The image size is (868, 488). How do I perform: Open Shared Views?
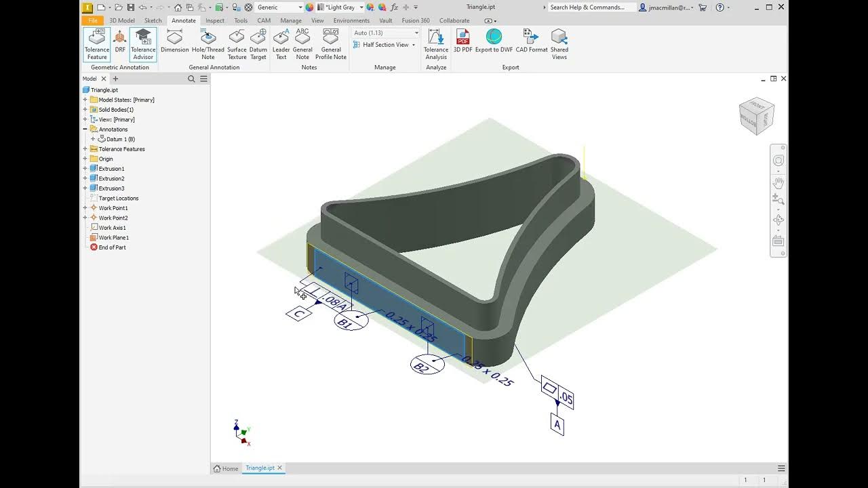point(559,45)
